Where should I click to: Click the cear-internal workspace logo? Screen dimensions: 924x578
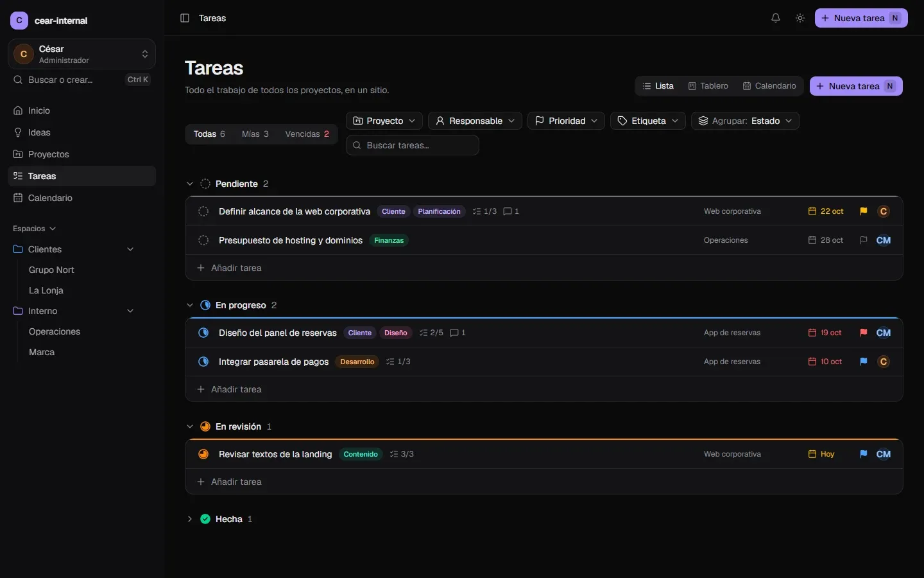point(19,21)
